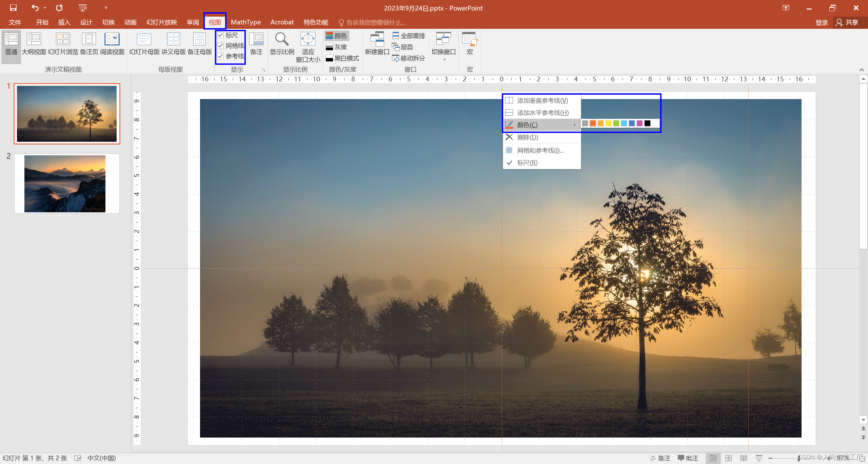
Task: Uncheck the Ruler (标尺) checkbox
Action: click(x=221, y=35)
